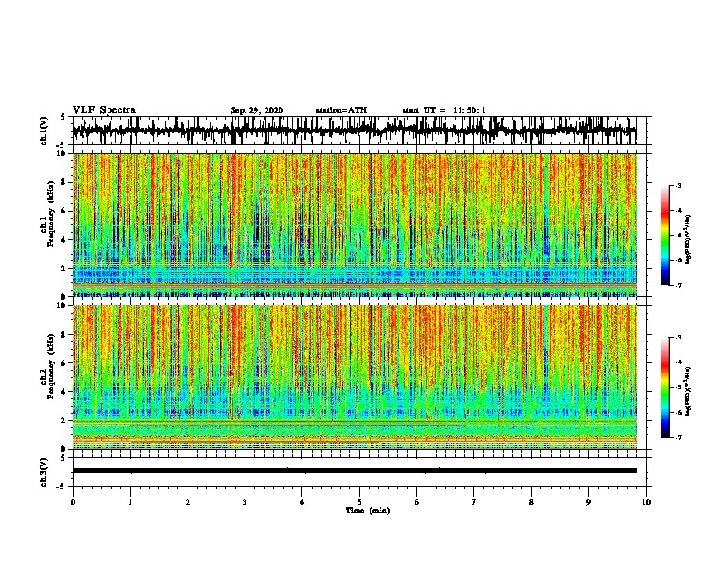Click the time axis tick label "2"

188,502
